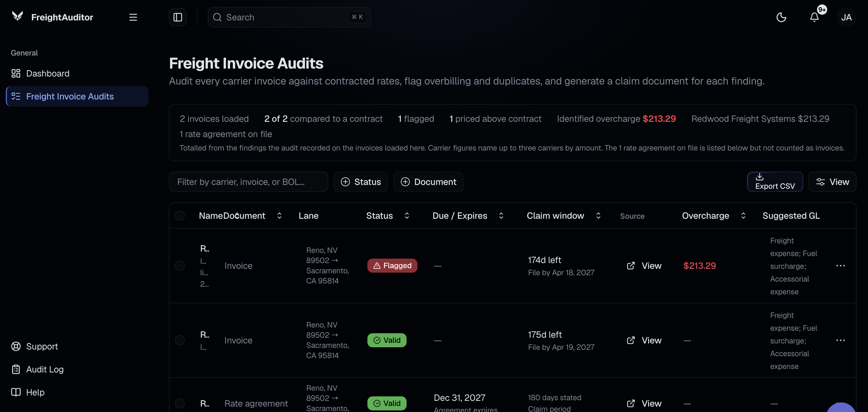Toggle the sidebar panel icon

[x=177, y=17]
